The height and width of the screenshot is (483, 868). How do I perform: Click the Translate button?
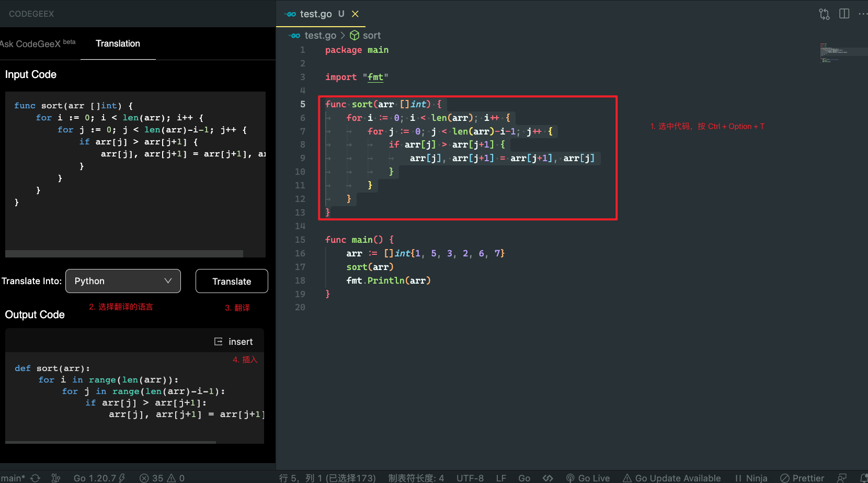click(232, 281)
